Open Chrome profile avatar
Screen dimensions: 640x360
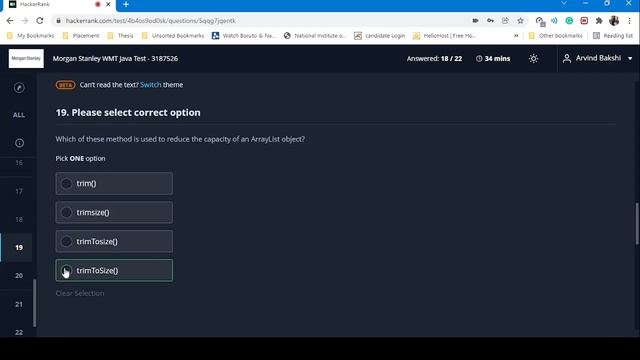pyautogui.click(x=614, y=20)
